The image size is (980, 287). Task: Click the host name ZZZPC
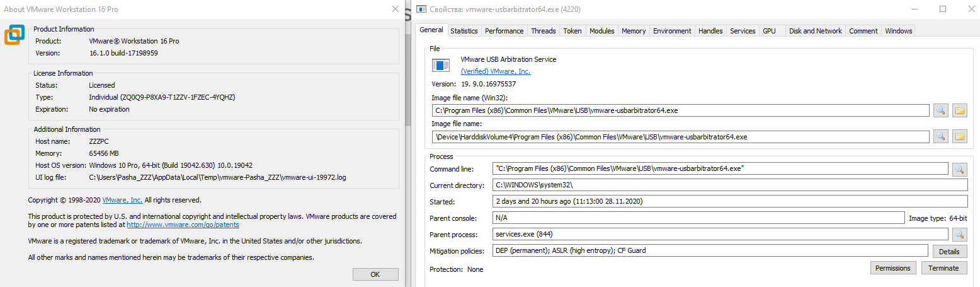(x=99, y=142)
